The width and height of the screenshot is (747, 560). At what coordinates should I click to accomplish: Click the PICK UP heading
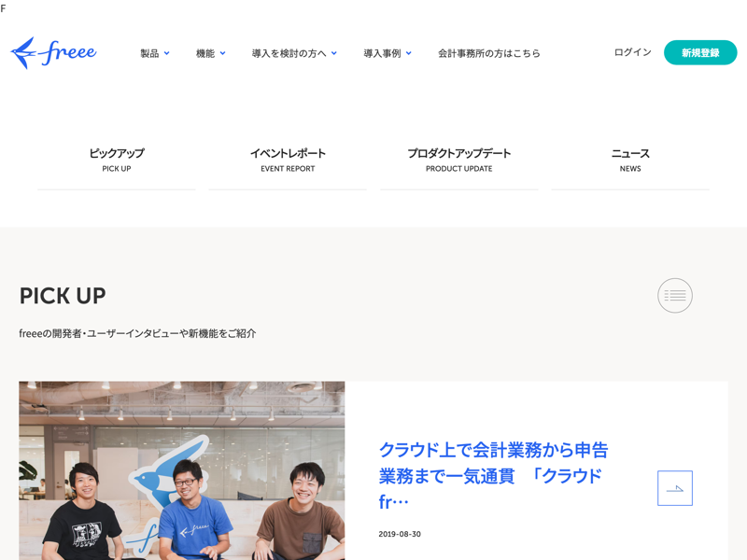tap(63, 296)
